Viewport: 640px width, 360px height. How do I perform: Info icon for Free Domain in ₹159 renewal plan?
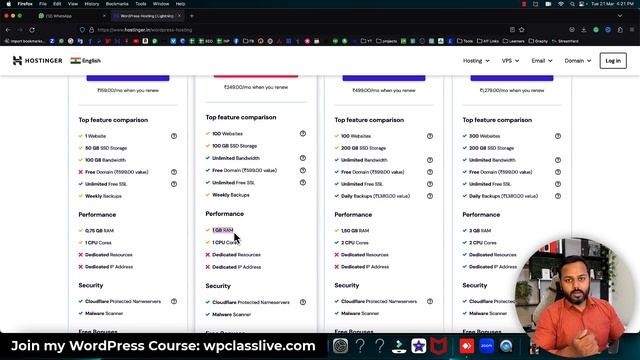tap(174, 172)
